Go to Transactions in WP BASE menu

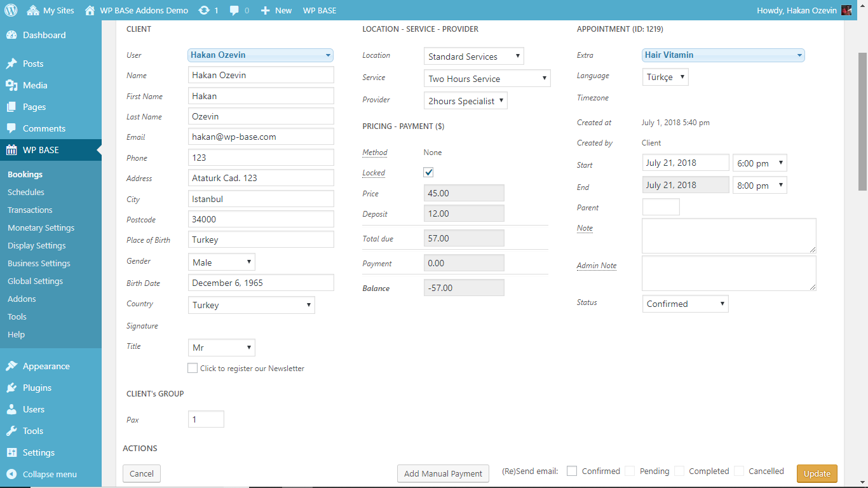coord(30,210)
